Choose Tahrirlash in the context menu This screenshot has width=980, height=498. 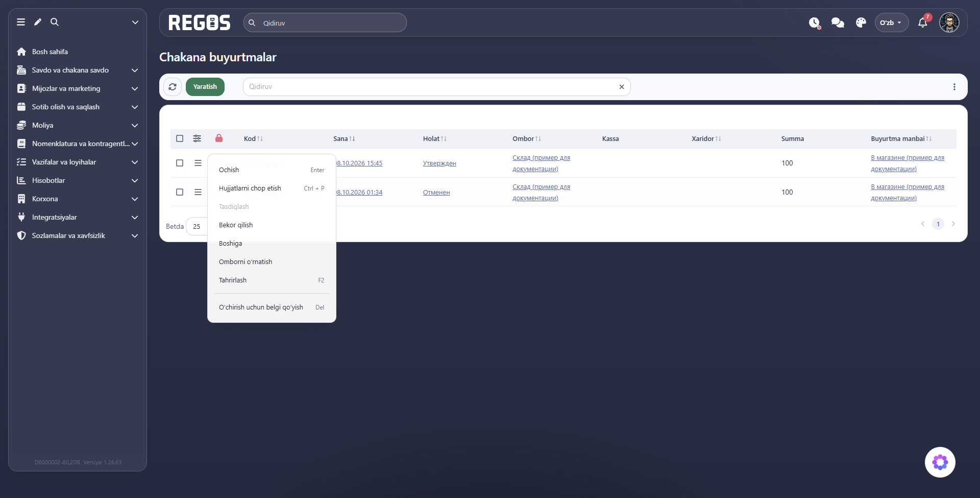[x=272, y=280]
